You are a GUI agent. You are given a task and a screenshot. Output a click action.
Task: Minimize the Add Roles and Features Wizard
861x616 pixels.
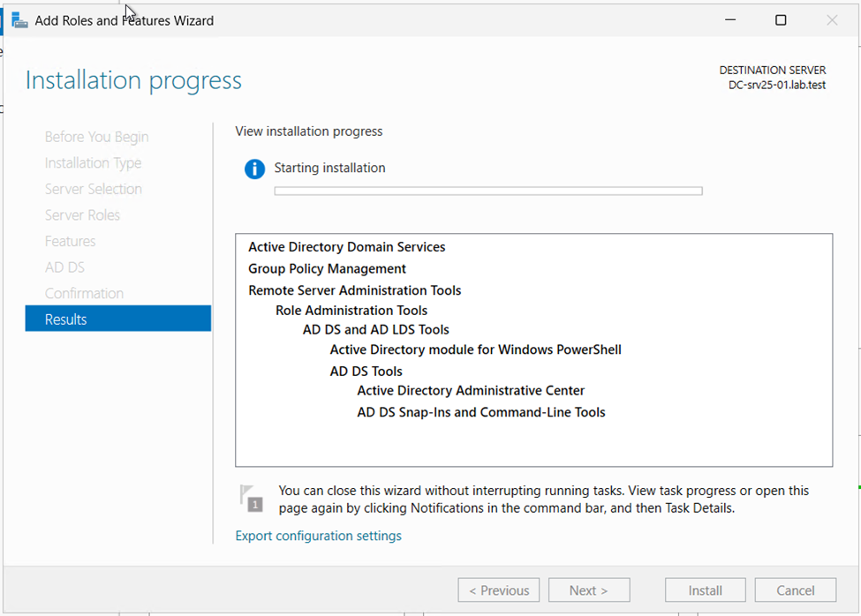tap(729, 20)
